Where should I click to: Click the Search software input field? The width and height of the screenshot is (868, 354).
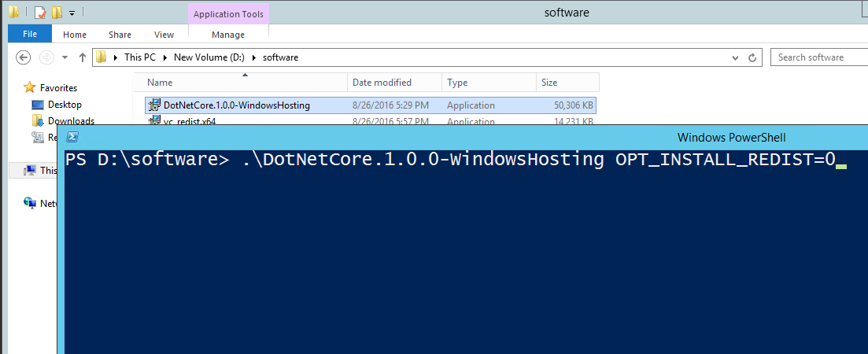(819, 57)
